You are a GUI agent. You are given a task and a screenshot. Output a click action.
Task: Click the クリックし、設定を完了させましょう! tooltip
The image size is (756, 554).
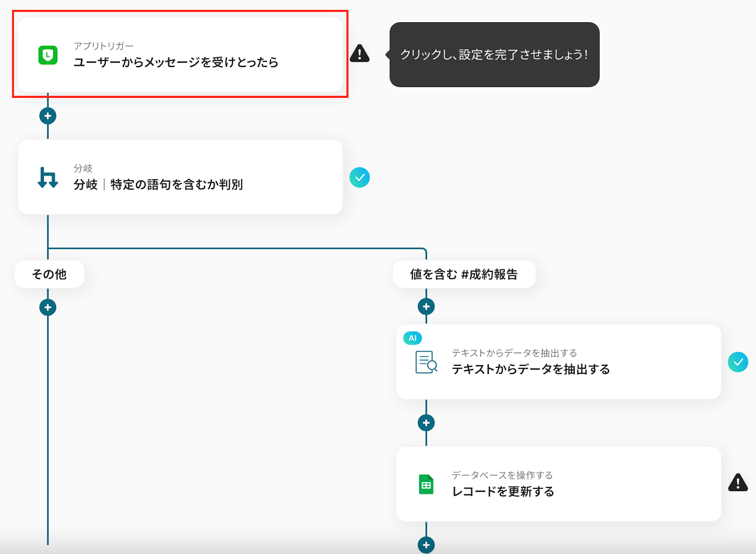pyautogui.click(x=494, y=54)
